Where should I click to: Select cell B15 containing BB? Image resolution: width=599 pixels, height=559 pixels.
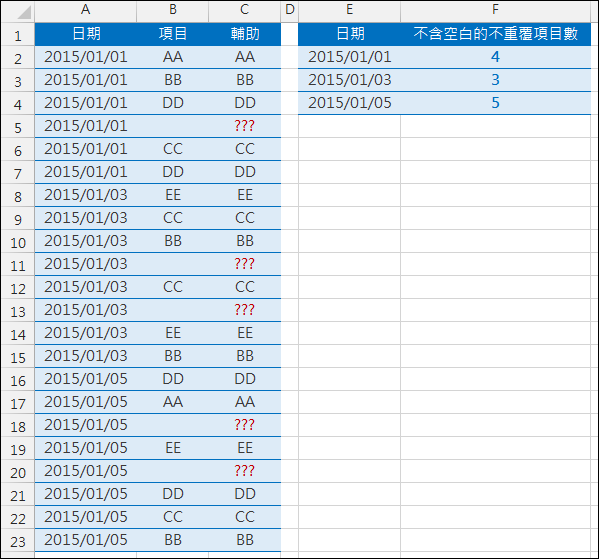point(173,356)
